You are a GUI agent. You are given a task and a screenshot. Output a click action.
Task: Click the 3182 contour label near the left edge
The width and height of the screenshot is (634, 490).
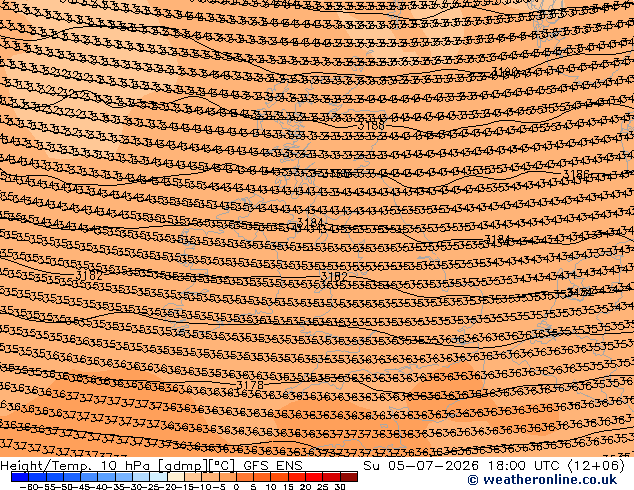coord(89,275)
